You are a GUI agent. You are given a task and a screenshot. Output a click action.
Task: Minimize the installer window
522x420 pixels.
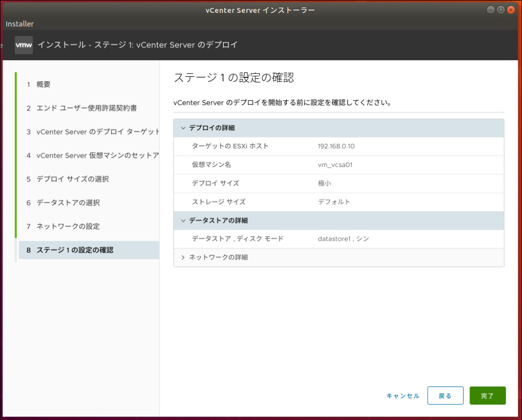[491, 10]
